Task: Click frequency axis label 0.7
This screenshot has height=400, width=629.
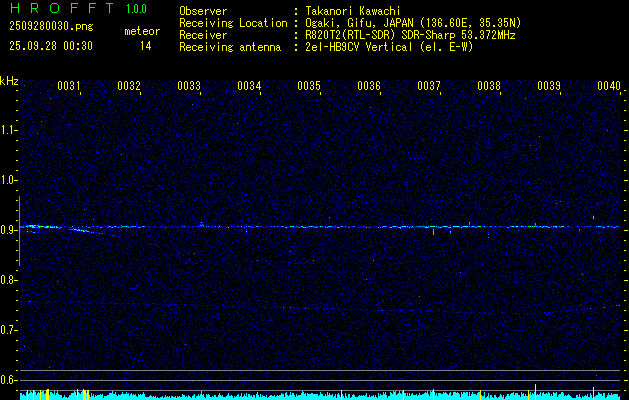Action: 9,330
